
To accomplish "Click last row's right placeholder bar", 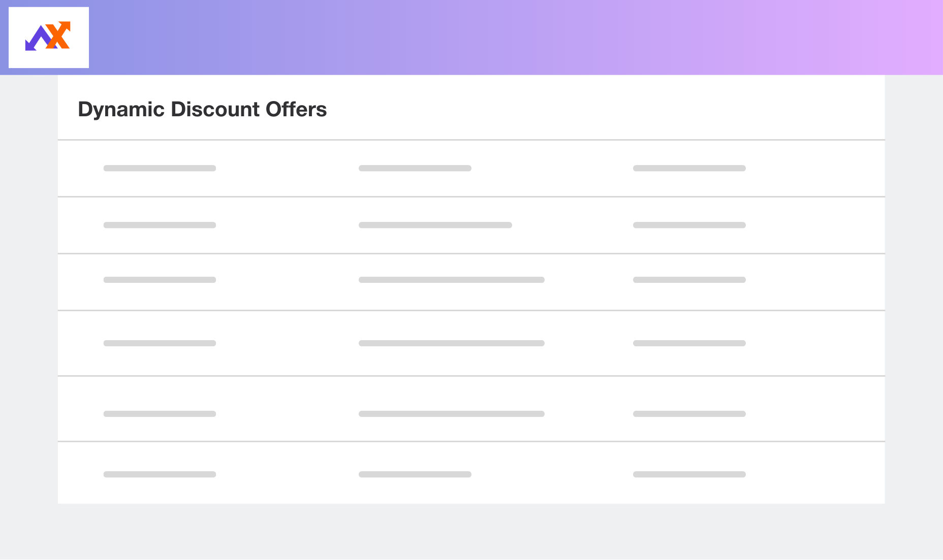I will point(689,474).
